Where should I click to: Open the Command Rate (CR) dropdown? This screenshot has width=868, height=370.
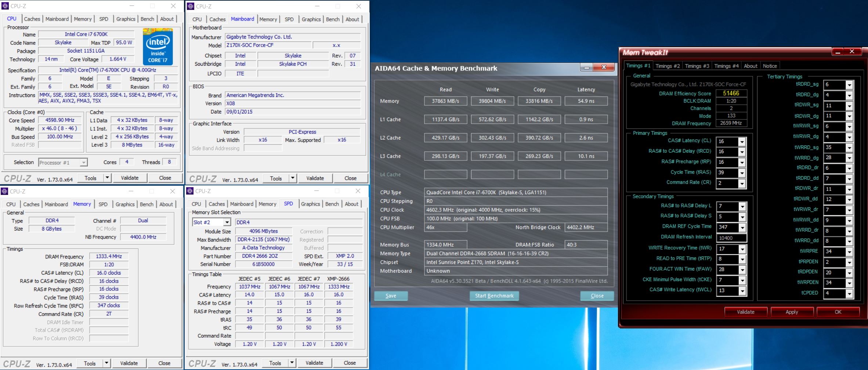(742, 183)
